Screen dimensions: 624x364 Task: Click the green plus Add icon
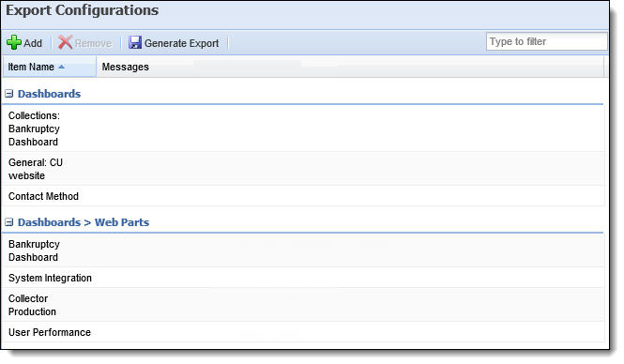point(14,42)
